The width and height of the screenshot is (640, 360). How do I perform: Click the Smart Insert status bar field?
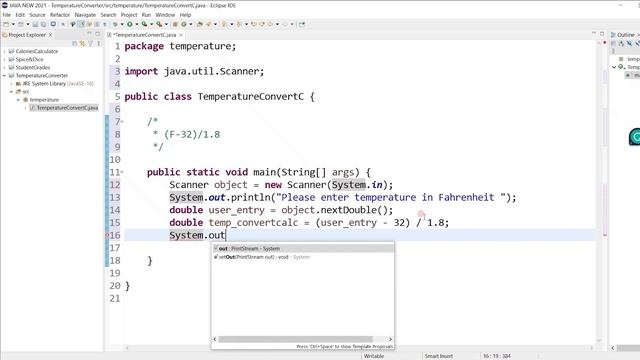click(x=439, y=356)
